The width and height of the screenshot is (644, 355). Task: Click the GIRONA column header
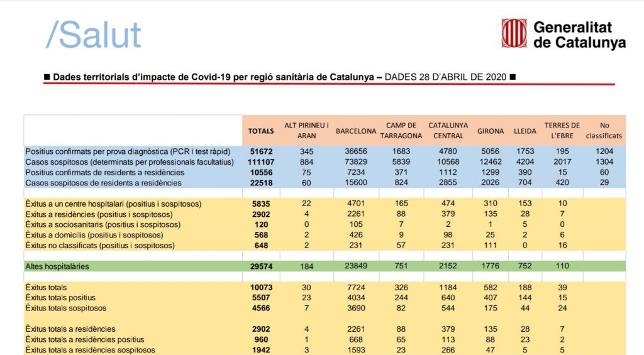pos(491,131)
